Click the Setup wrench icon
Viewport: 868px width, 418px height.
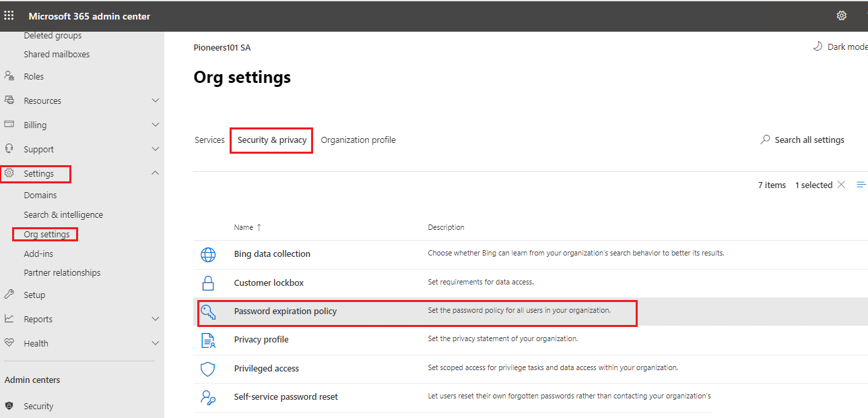pos(9,295)
